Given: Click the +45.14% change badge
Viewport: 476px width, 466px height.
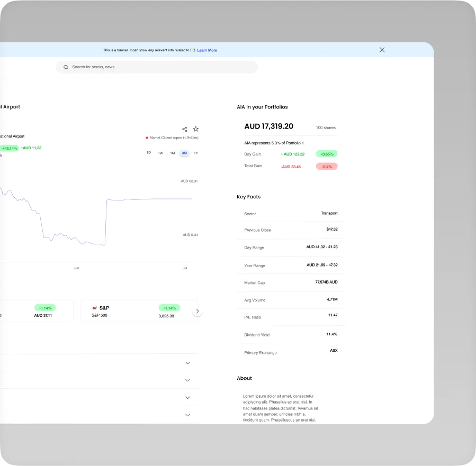Looking at the screenshot, I should (x=10, y=148).
